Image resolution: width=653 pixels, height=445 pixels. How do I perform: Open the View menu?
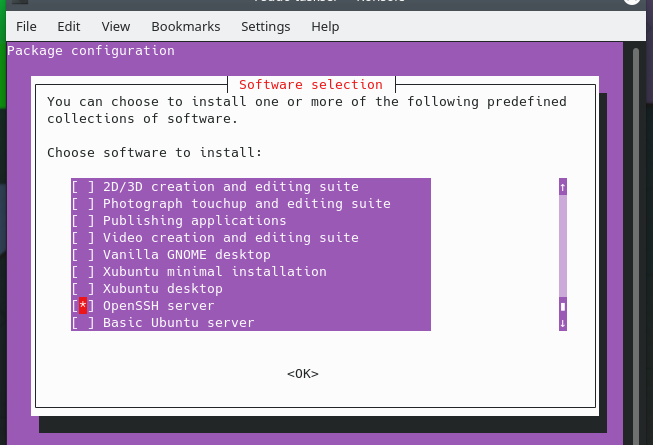tap(116, 27)
